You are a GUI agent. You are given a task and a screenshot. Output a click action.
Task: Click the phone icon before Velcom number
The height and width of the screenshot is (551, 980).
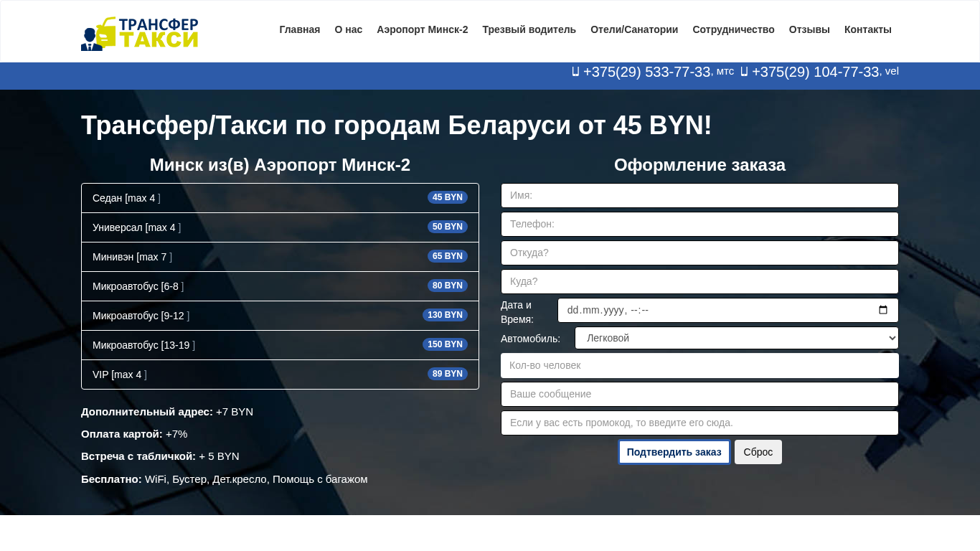[x=744, y=72]
